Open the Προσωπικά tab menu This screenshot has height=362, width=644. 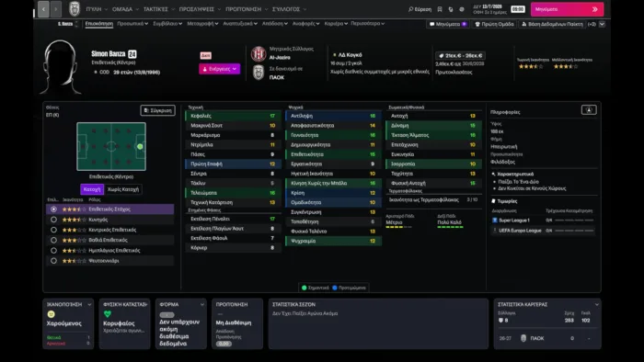point(132,24)
